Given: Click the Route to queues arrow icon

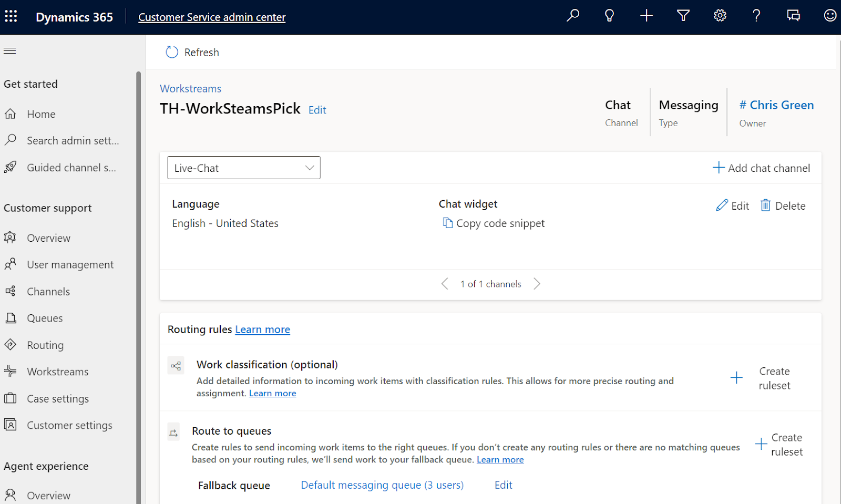Looking at the screenshot, I should (x=173, y=432).
